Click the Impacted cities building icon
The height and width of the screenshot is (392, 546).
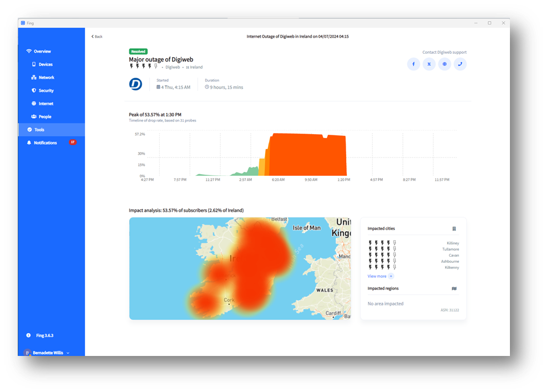pyautogui.click(x=454, y=228)
